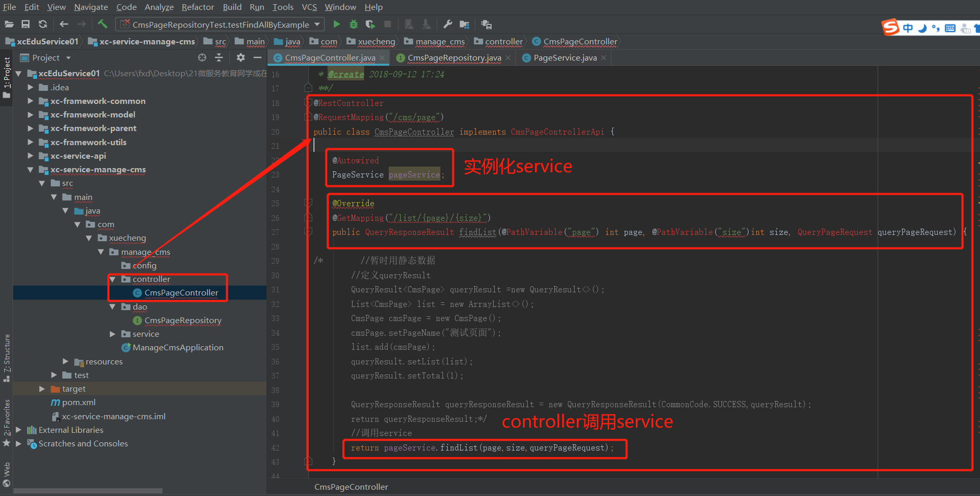Open the Structure tool window

click(x=7, y=358)
